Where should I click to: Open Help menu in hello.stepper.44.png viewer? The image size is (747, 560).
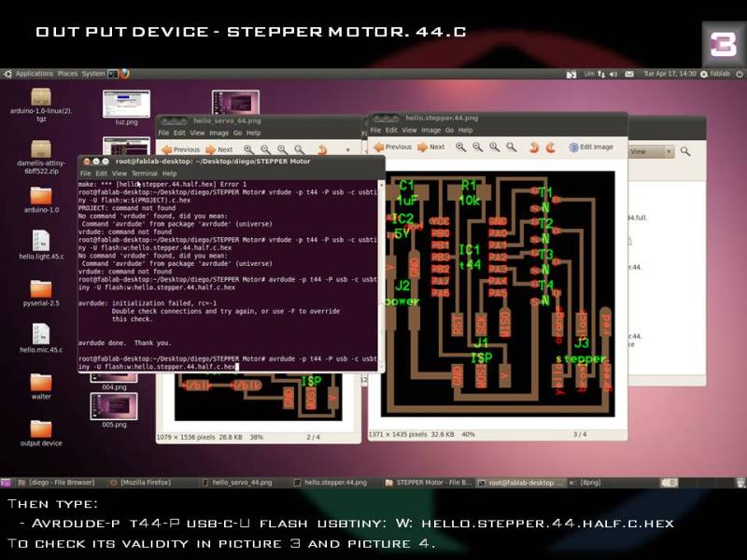[x=465, y=130]
